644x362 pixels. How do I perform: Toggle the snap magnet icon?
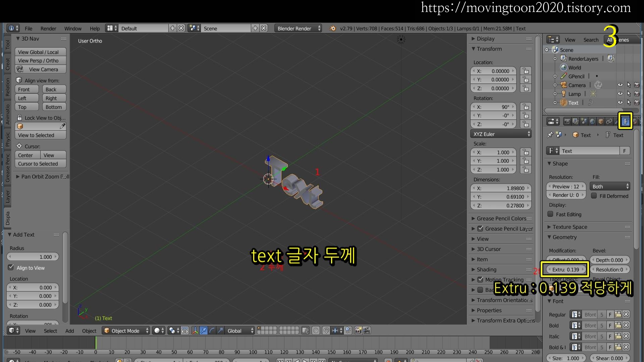(326, 331)
